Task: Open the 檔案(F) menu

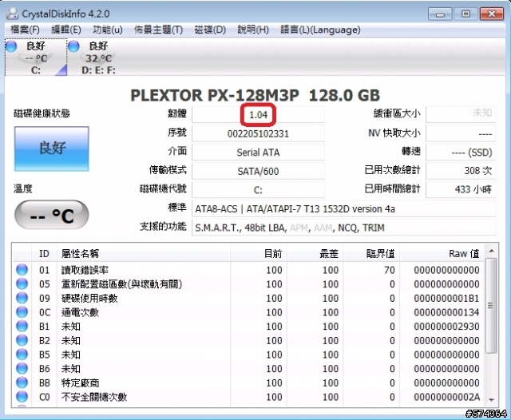Action: coord(25,30)
